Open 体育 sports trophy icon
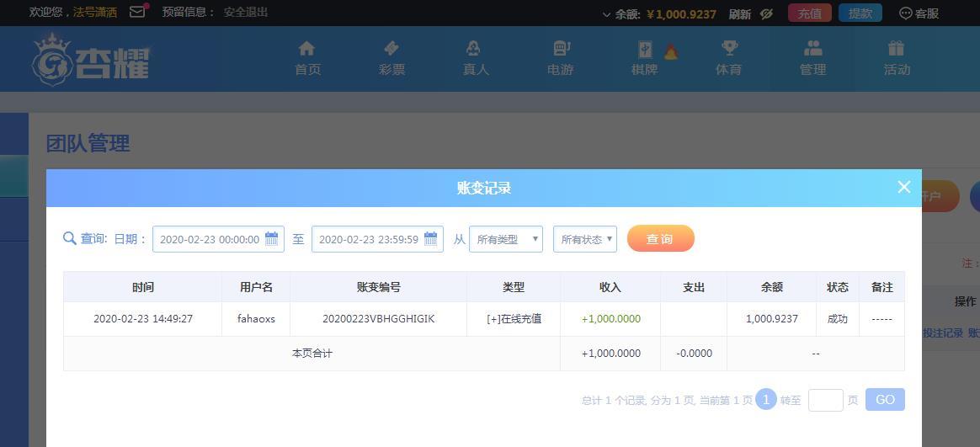980x447 pixels. [x=729, y=48]
